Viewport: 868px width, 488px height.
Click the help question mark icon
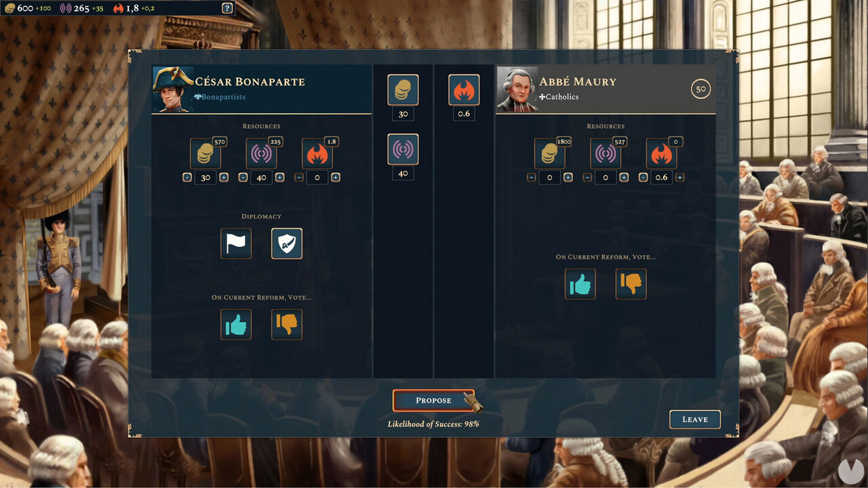click(227, 8)
